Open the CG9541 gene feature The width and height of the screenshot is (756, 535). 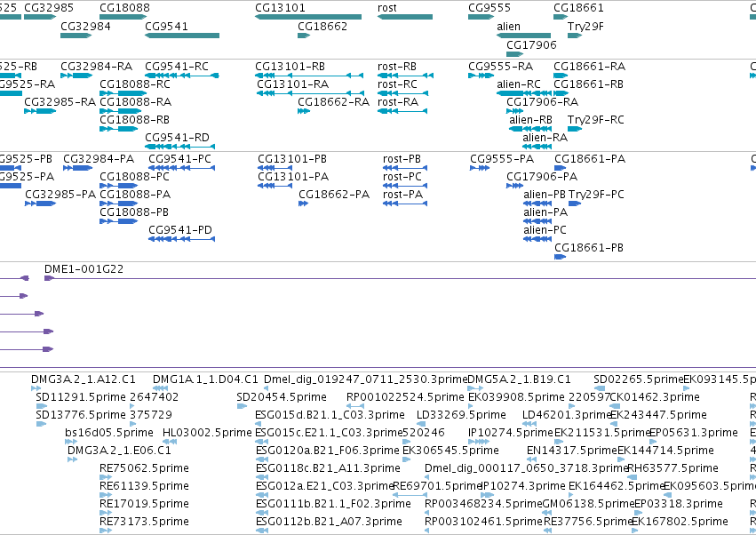(182, 36)
